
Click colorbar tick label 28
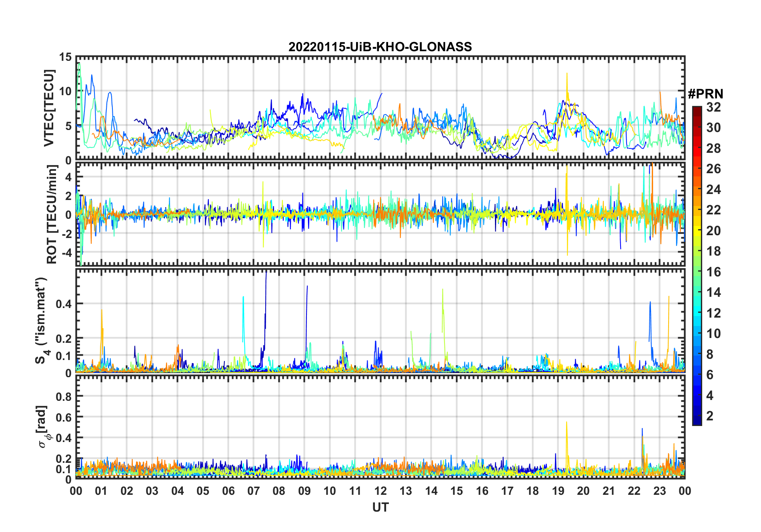[x=713, y=148]
